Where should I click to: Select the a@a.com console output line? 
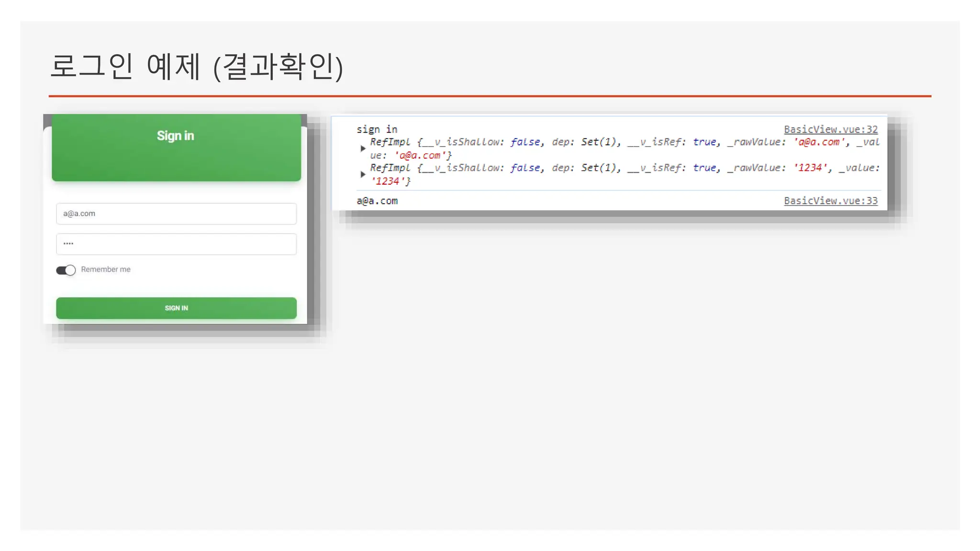[x=377, y=201]
